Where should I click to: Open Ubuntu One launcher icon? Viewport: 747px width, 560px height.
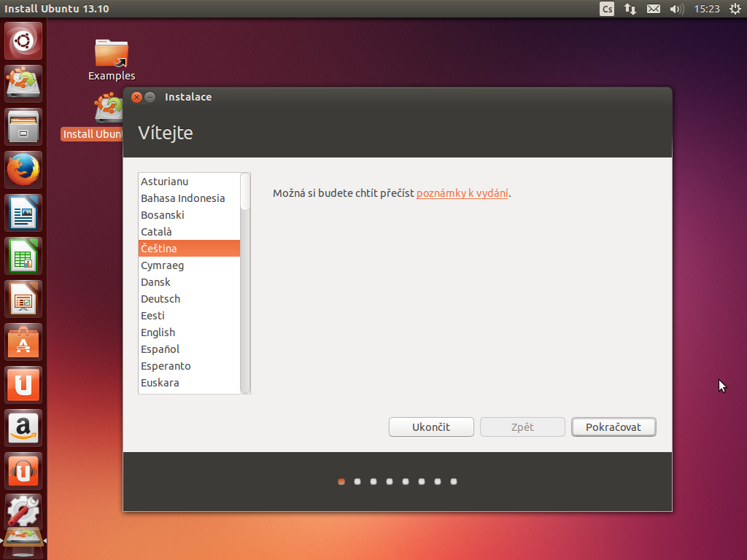click(23, 385)
